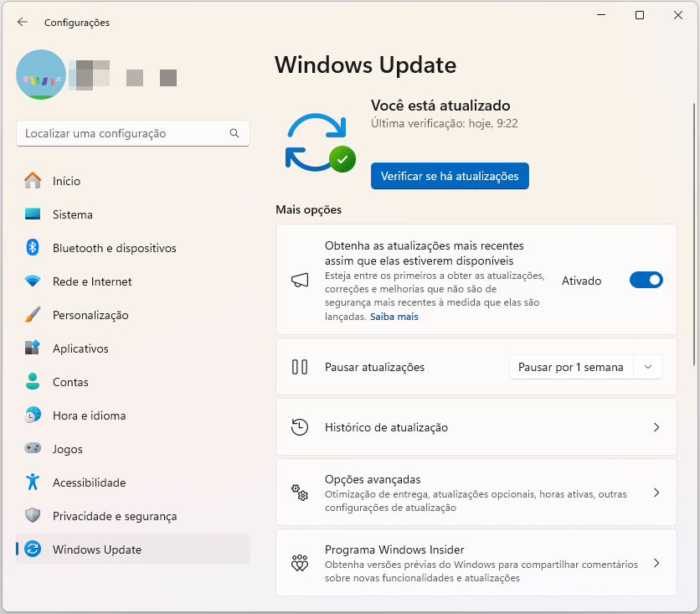Screen dimensions: 700x614
Task: Open the Saiba mais link
Action: 394,317
